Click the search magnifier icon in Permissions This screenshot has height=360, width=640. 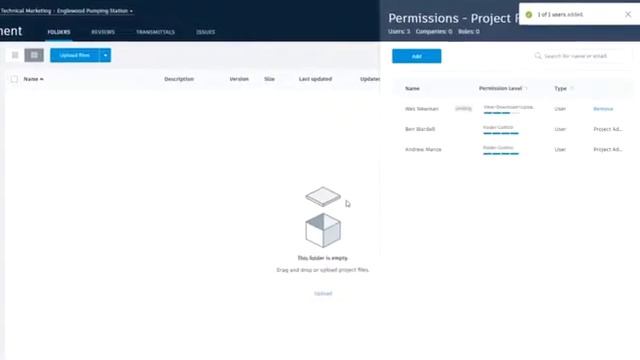point(538,56)
